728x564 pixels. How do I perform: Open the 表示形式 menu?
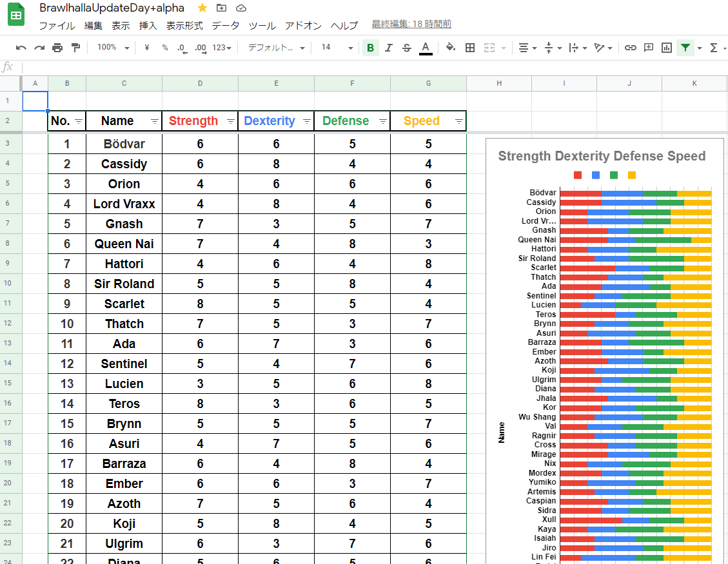185,26
